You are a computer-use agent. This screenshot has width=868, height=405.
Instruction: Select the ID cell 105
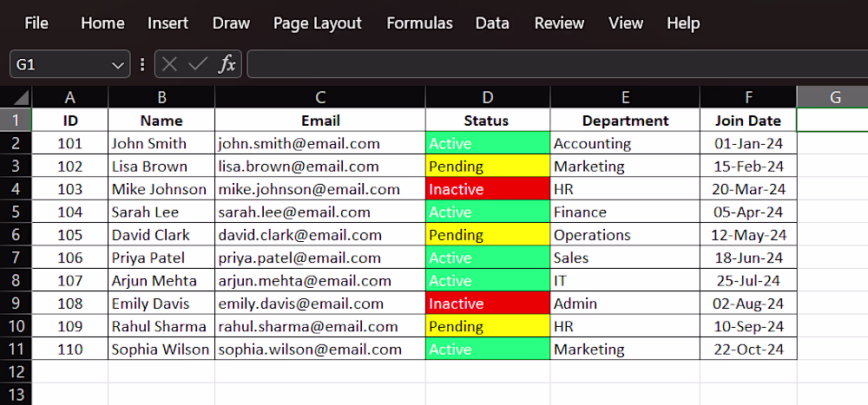pyautogui.click(x=69, y=235)
